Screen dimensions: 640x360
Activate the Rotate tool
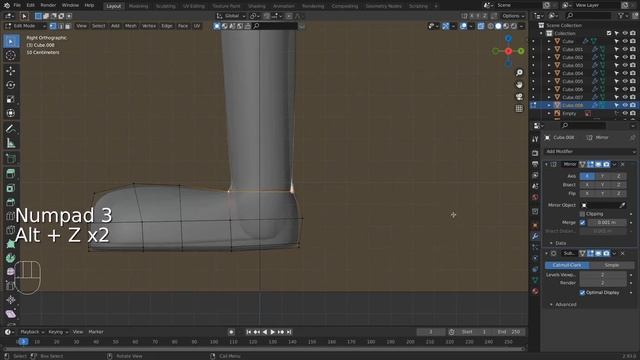click(11, 85)
